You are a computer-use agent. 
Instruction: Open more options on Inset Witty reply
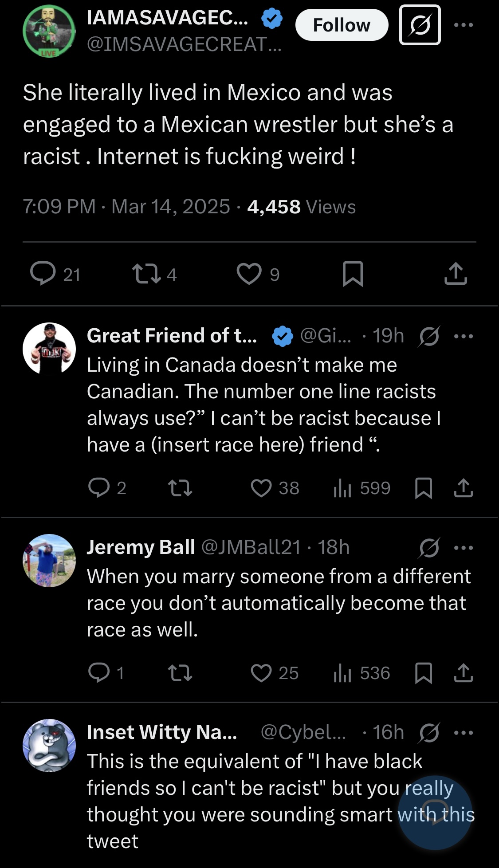point(464,733)
